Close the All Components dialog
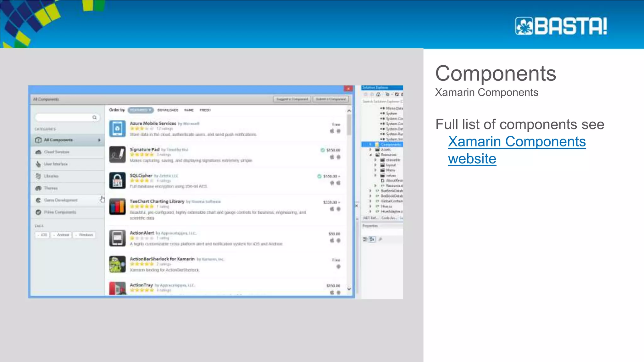644x362 pixels. (x=348, y=89)
